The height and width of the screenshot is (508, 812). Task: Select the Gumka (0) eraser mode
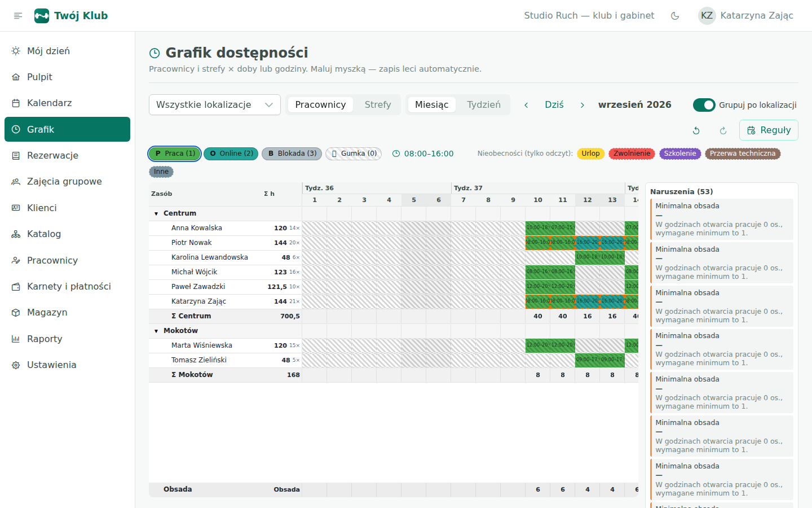click(354, 154)
